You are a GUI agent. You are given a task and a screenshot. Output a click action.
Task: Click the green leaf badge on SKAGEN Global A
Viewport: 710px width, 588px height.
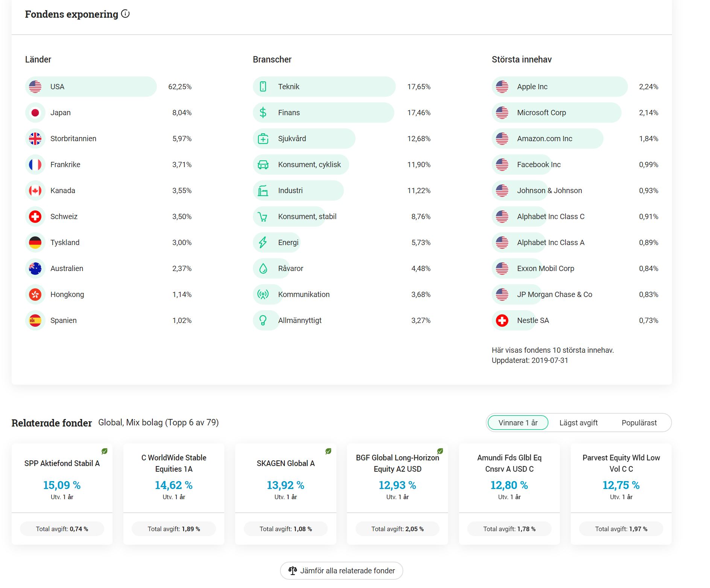[x=328, y=451]
